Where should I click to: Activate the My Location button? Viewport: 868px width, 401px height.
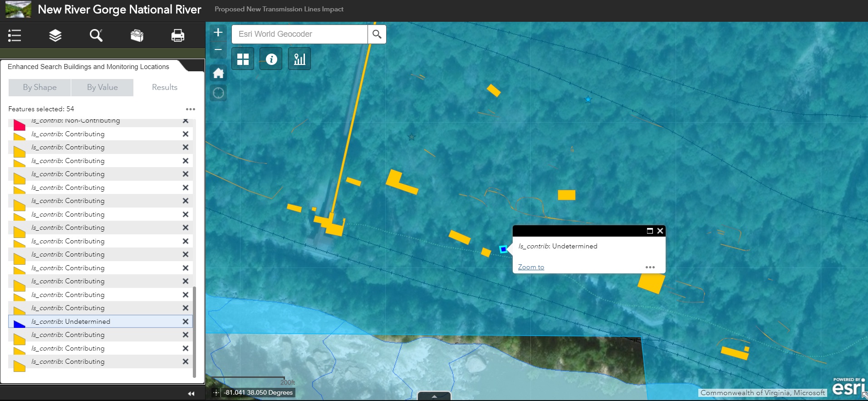(218, 93)
